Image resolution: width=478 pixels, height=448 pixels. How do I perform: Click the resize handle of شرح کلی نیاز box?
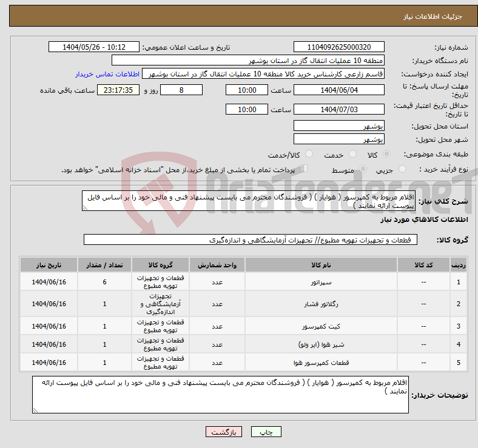85,207
